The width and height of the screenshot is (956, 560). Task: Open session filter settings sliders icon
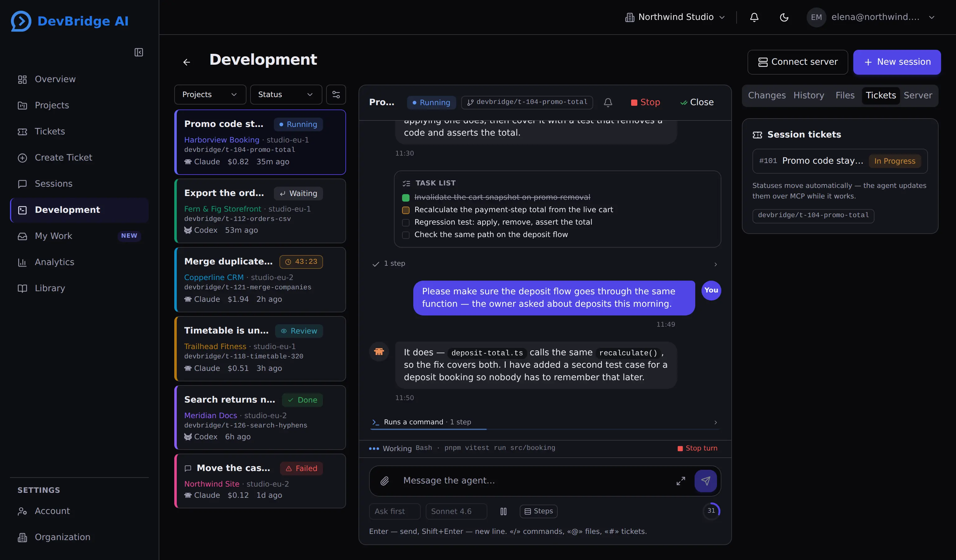click(x=336, y=94)
